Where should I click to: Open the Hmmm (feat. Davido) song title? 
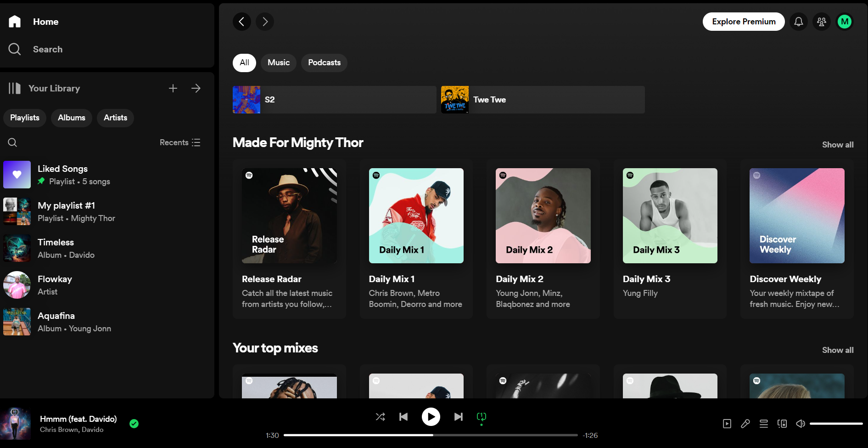(x=78, y=419)
